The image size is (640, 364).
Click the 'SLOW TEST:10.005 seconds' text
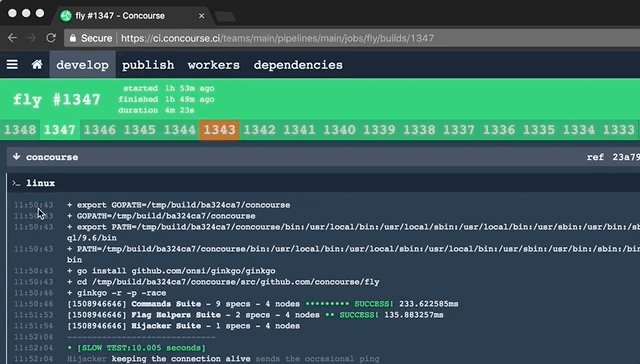point(142,348)
